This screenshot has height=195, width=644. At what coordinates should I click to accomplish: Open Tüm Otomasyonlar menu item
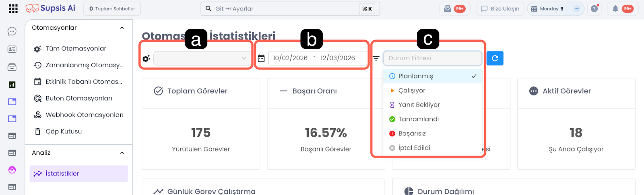tap(76, 49)
